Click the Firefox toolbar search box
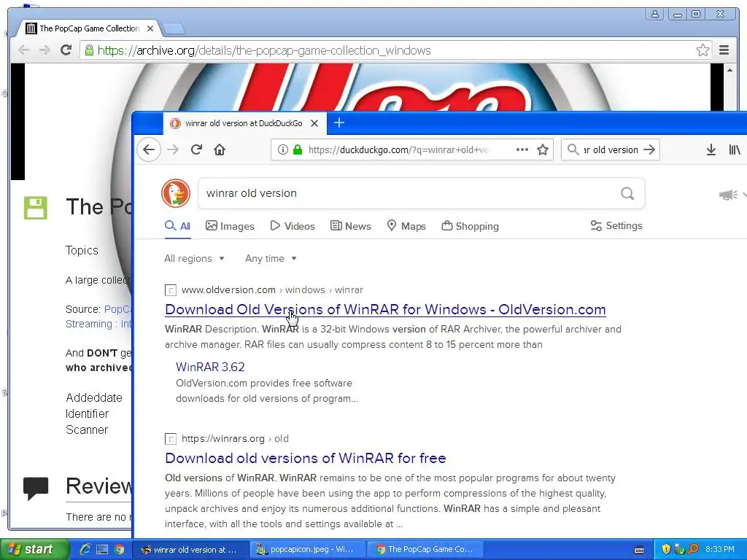Viewport: 747px width, 560px height. [x=610, y=149]
